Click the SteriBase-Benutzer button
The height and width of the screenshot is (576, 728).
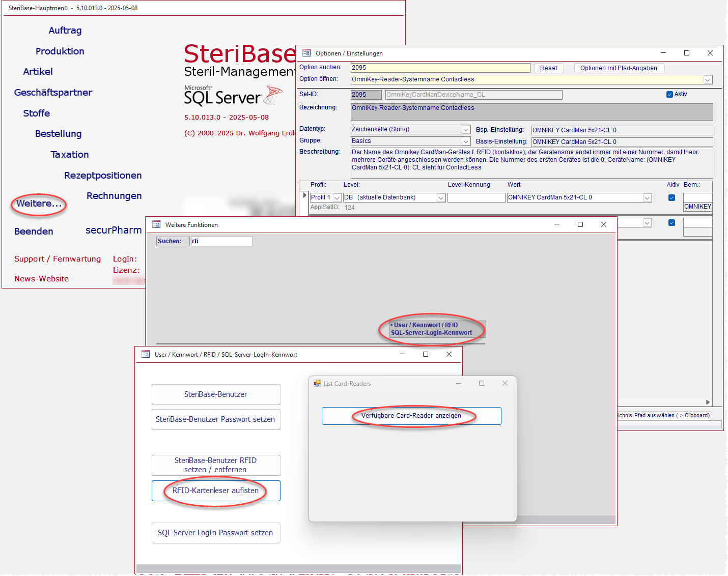pyautogui.click(x=216, y=394)
